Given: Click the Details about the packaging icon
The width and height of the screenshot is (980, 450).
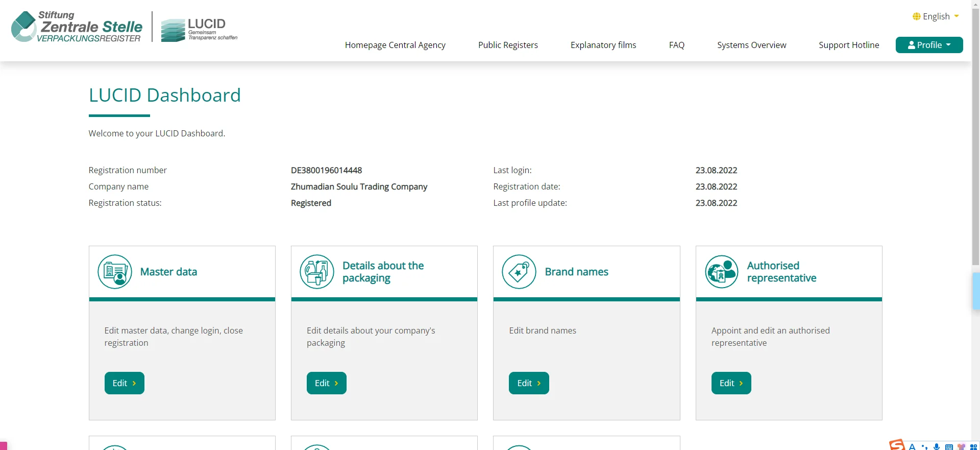Looking at the screenshot, I should [317, 272].
